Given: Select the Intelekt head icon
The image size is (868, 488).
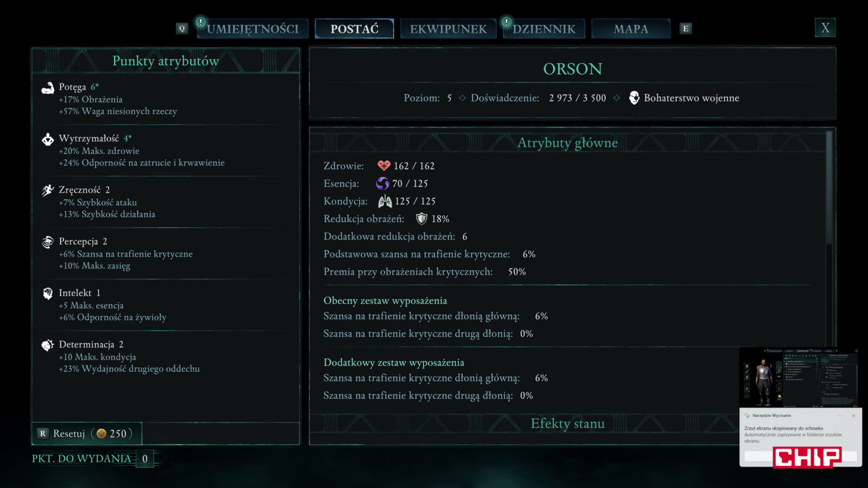Looking at the screenshot, I should click(48, 293).
